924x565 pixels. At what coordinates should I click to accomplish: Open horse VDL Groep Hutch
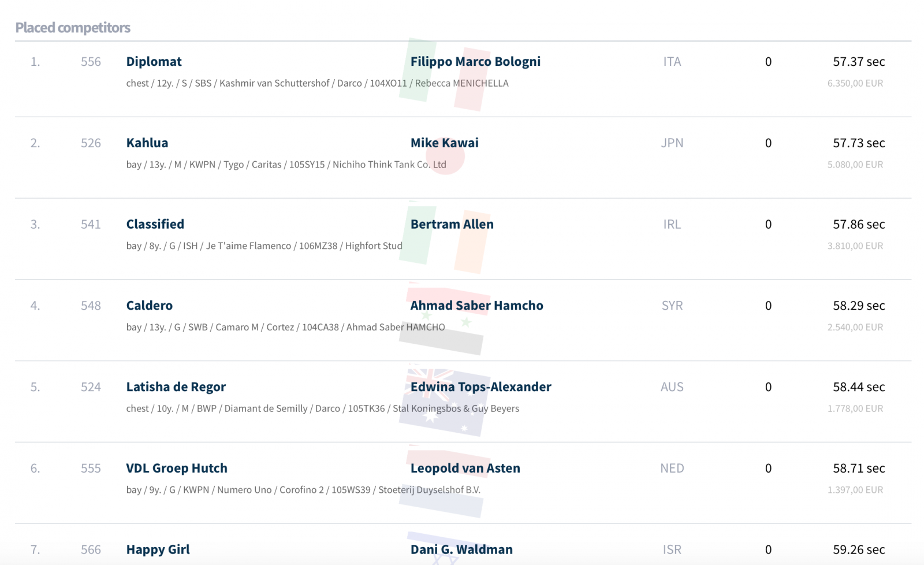click(x=177, y=469)
